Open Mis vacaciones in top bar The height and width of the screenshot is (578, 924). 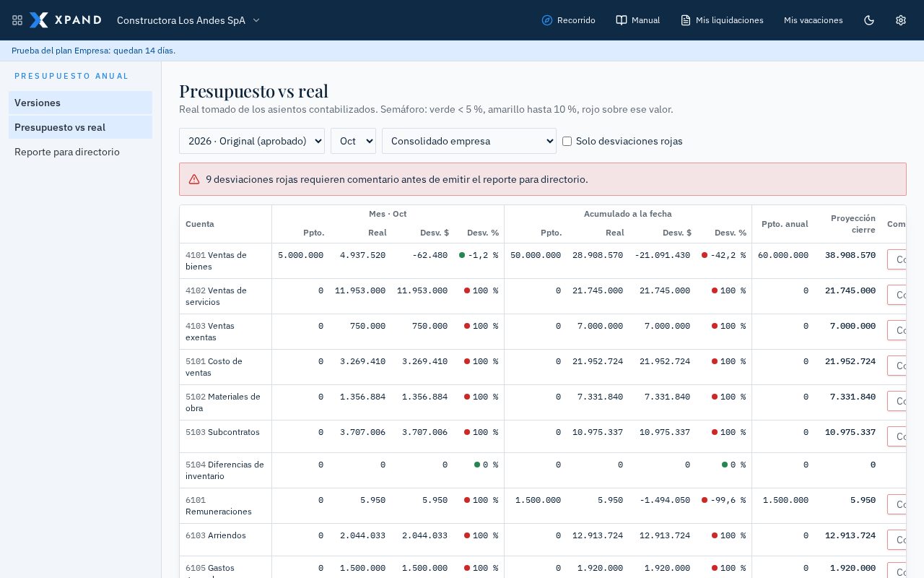point(814,20)
